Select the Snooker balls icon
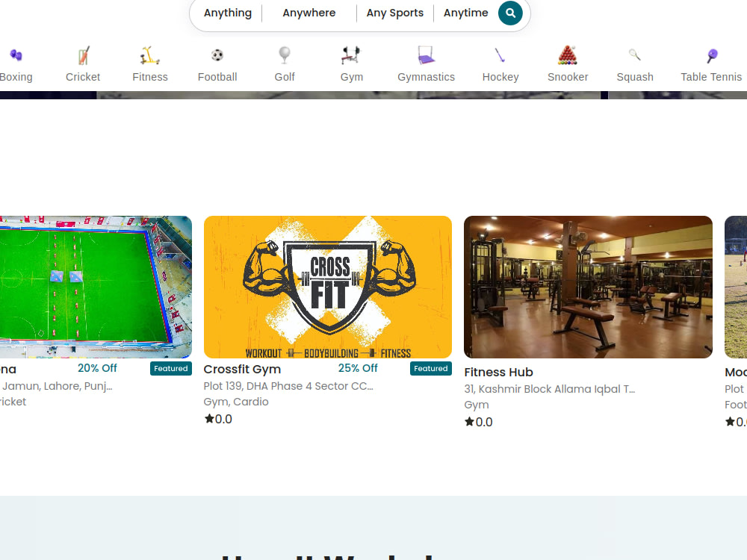This screenshot has height=560, width=747. tap(568, 55)
